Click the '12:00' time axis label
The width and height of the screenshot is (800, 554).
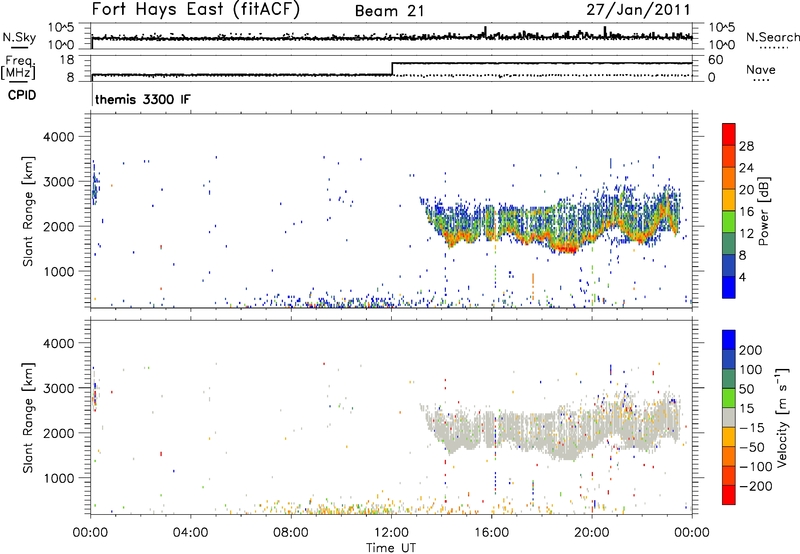391,533
